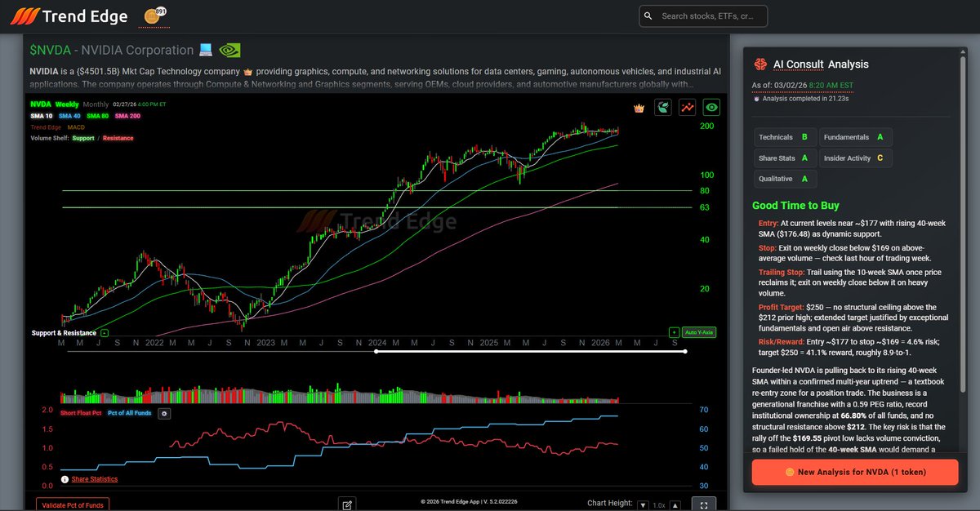
Task: Open the Share Statistics link
Action: [95, 479]
